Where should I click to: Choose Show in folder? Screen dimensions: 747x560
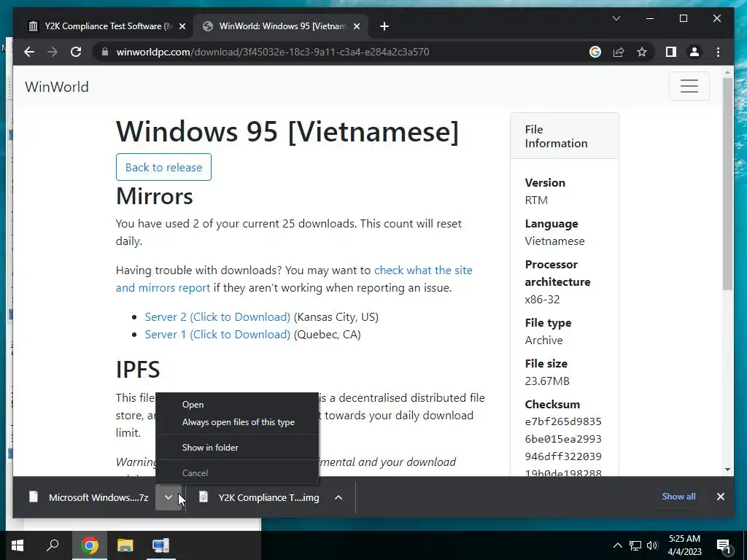(x=237, y=447)
